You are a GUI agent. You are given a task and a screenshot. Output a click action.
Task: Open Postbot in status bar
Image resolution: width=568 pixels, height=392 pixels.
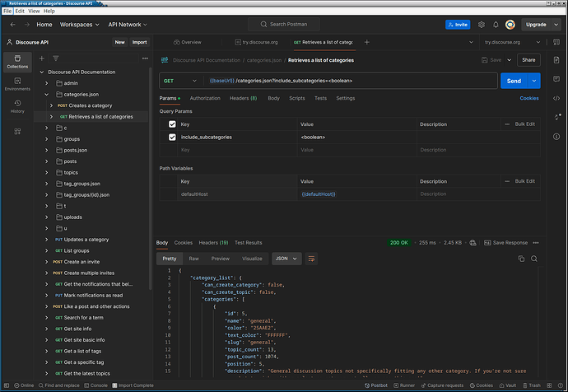[376, 385]
